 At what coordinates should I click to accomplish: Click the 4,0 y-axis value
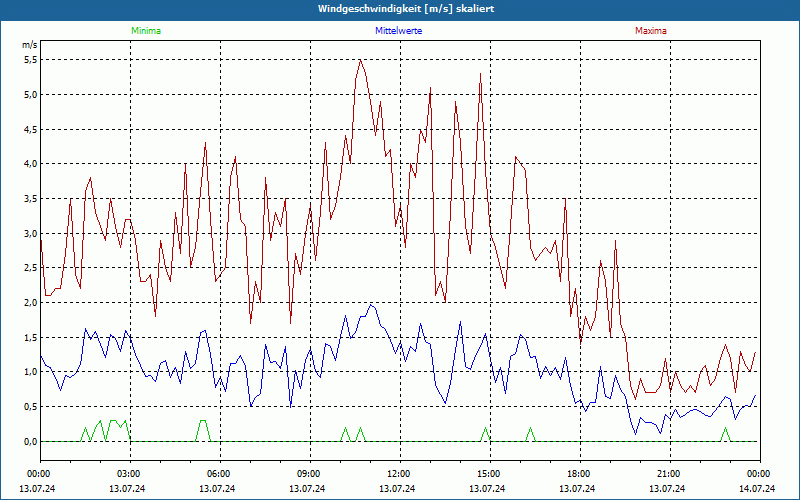coord(31,164)
